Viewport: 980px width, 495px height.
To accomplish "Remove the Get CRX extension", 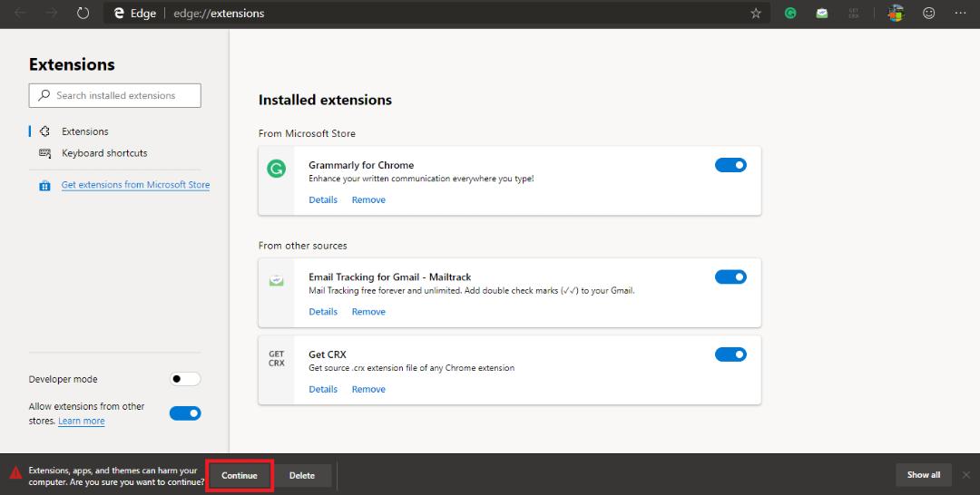I will coord(368,389).
